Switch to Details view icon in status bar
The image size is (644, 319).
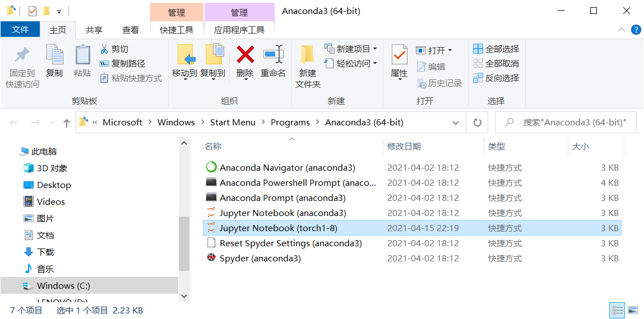point(618,311)
